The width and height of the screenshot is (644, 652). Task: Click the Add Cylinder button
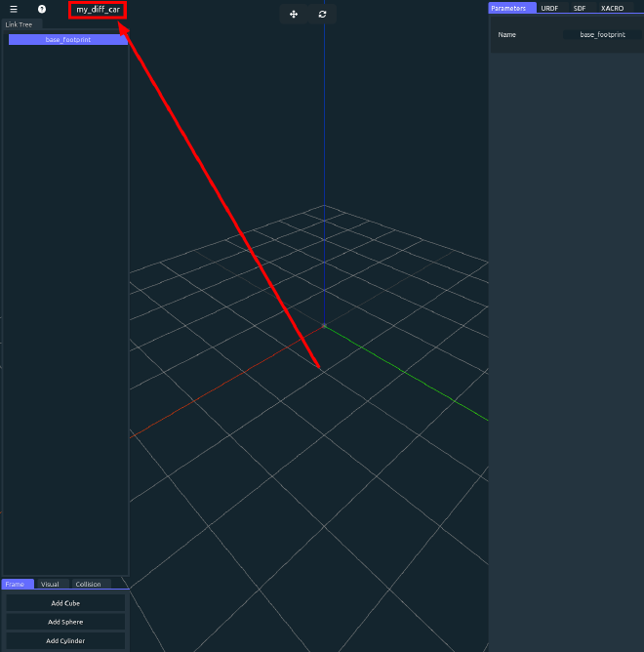pos(65,640)
